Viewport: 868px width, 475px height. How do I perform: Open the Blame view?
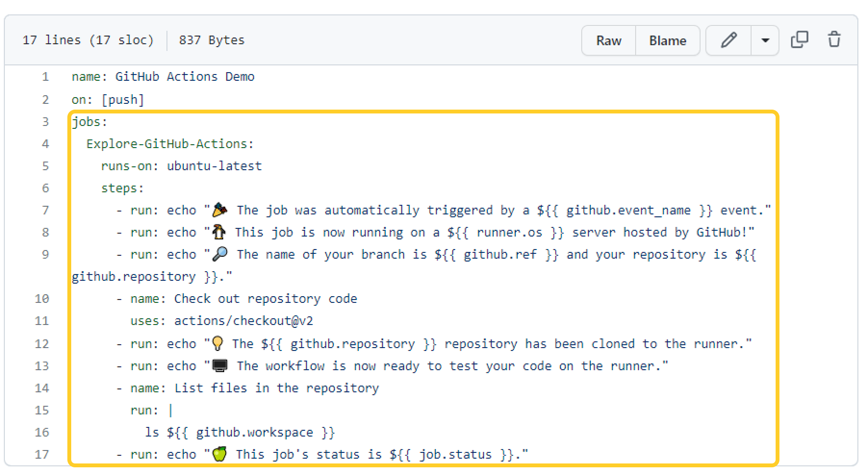coord(667,40)
